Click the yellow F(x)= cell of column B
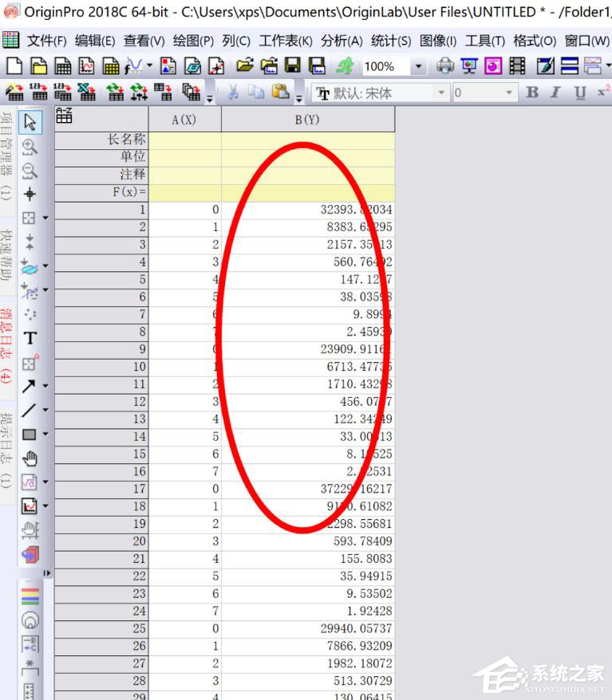This screenshot has height=700, width=612. [308, 192]
